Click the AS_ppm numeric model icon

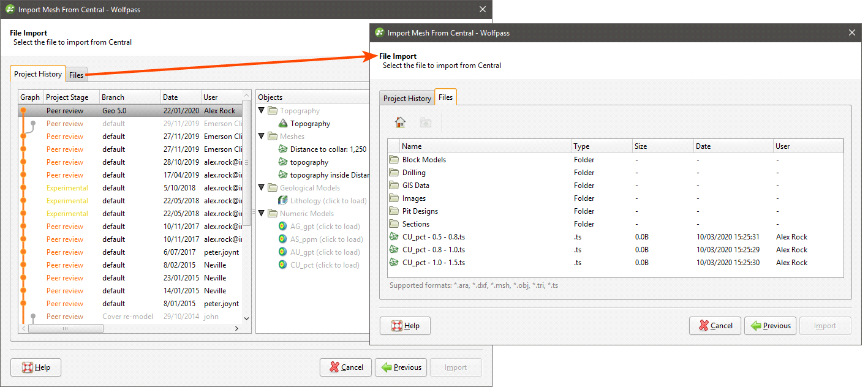click(x=282, y=239)
